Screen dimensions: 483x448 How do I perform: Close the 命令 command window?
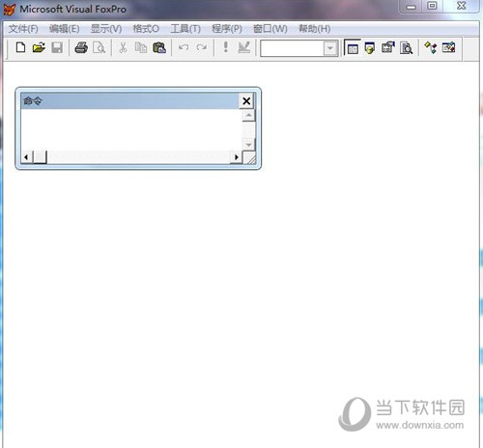[246, 101]
